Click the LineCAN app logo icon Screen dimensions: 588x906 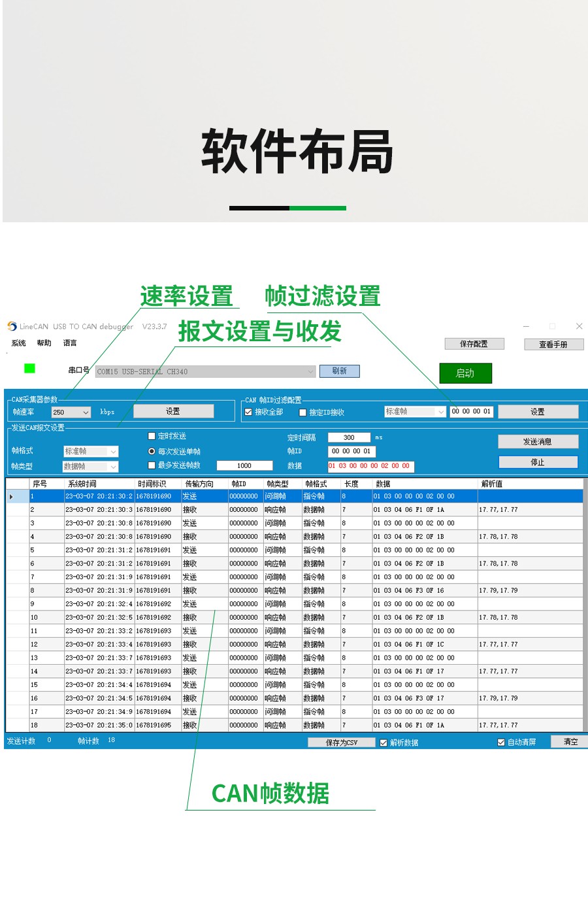12,326
